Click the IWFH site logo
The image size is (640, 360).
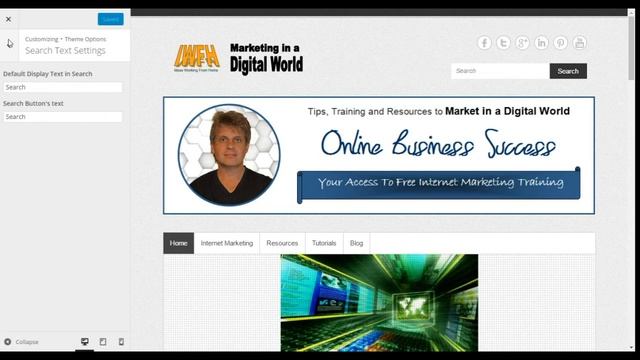pyautogui.click(x=197, y=58)
